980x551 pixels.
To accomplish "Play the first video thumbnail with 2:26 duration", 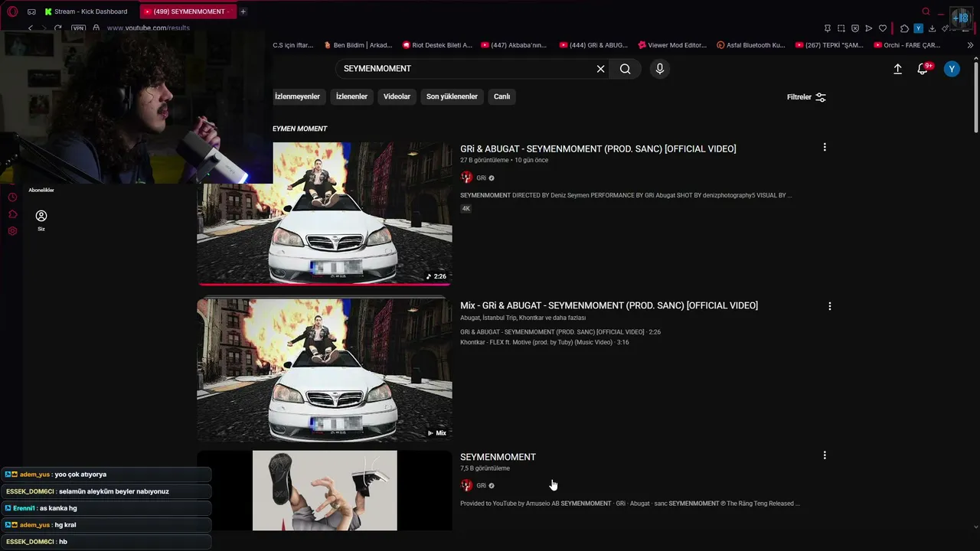I will click(325, 214).
